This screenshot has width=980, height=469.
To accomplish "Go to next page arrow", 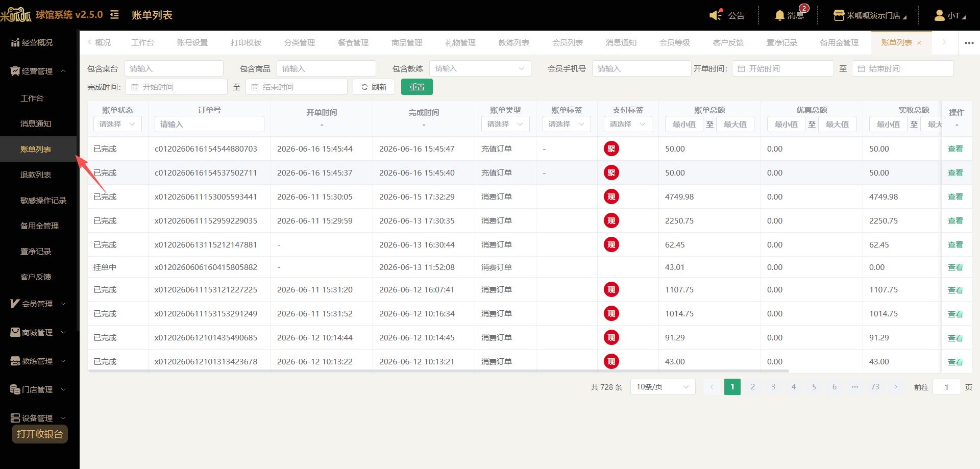I will pos(895,387).
